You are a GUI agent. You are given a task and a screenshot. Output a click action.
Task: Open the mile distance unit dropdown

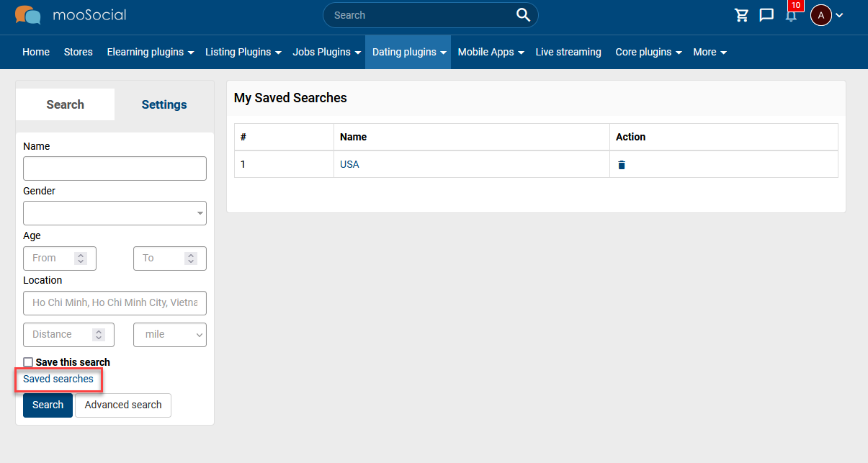pos(170,335)
